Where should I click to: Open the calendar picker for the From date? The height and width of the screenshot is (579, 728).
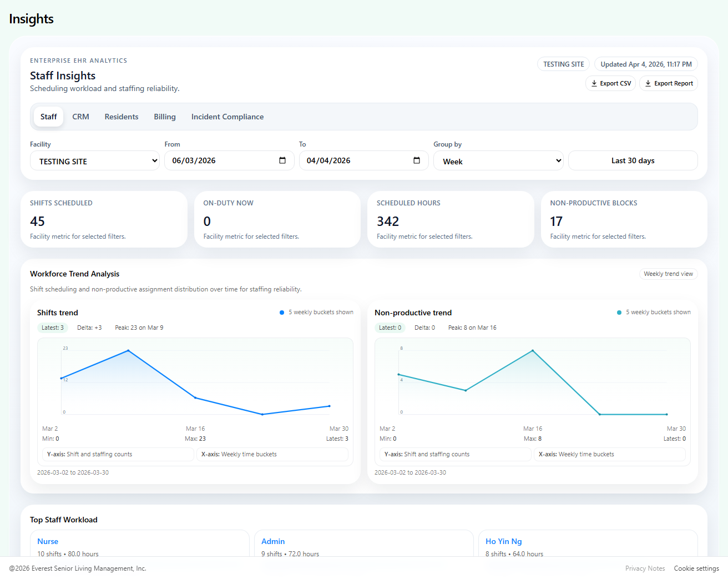coord(284,160)
